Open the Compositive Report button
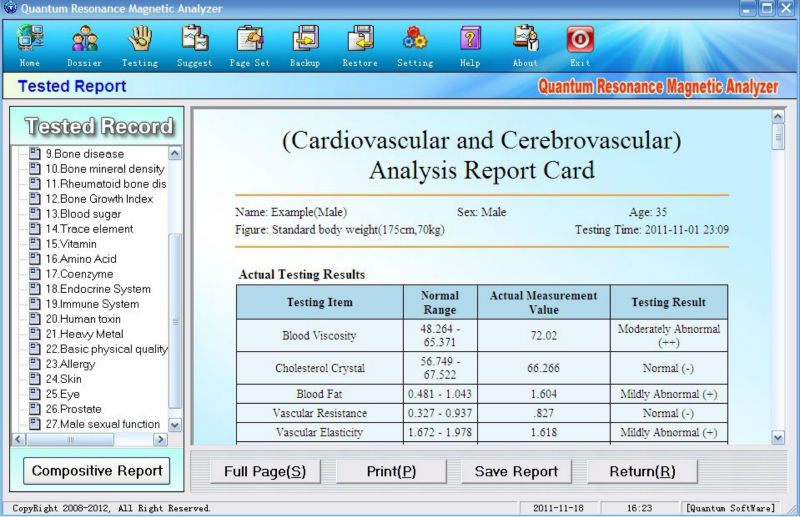The image size is (800, 517). [x=97, y=471]
